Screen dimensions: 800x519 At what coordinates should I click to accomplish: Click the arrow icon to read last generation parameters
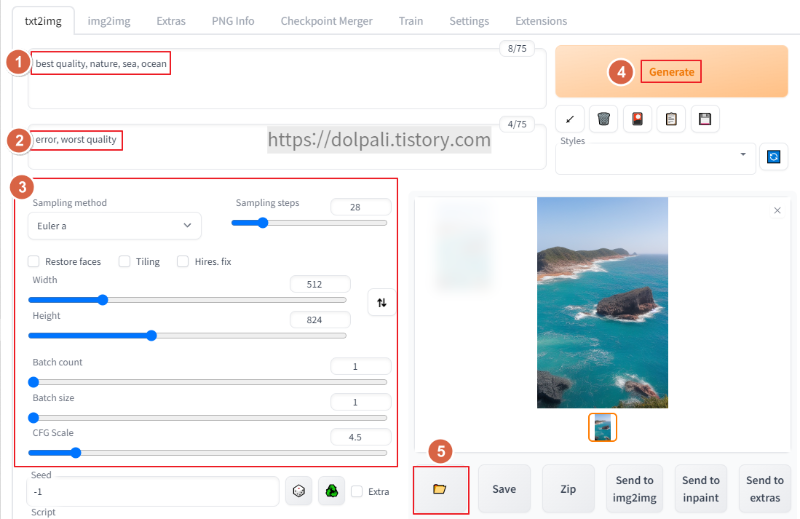pos(569,119)
